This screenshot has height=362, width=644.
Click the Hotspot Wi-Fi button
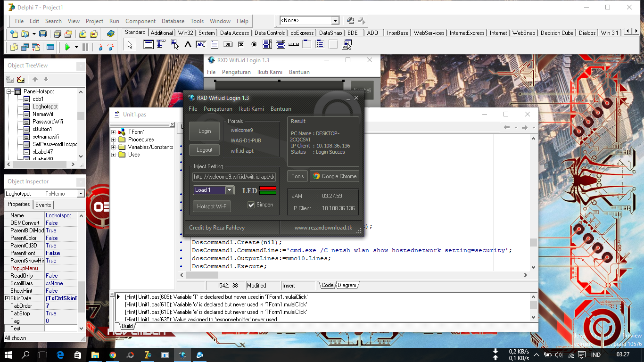coord(212,206)
